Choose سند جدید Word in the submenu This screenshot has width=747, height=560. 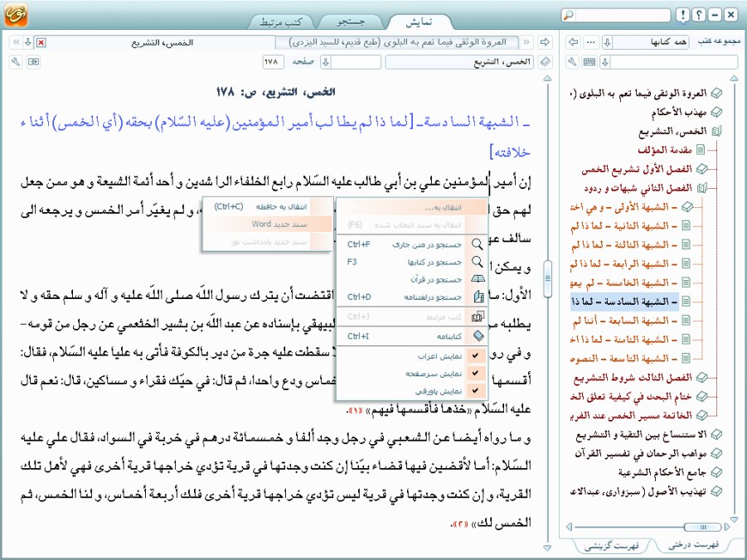point(269,224)
